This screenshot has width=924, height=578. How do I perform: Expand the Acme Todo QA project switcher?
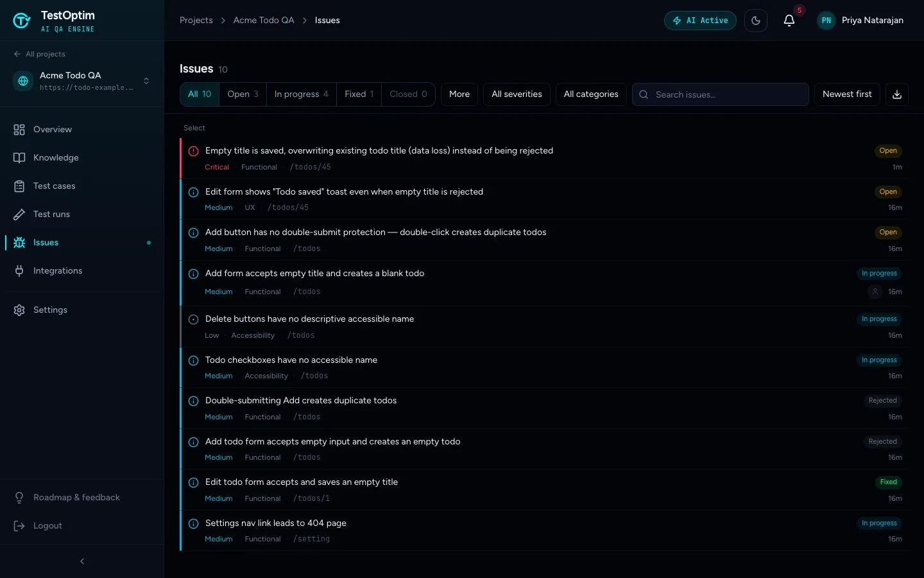(146, 81)
